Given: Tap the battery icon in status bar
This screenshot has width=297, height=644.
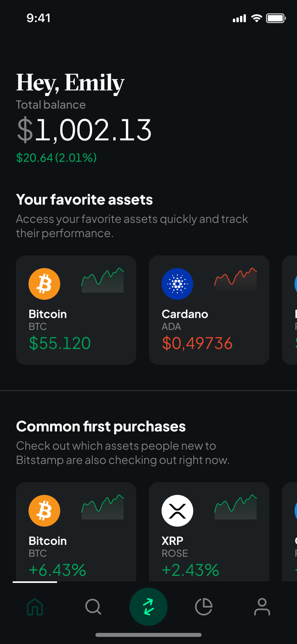Looking at the screenshot, I should (x=276, y=18).
